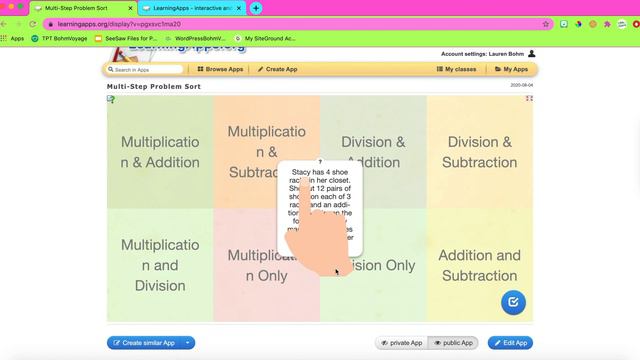Close the Multi-Step Problem Sort tab
Screen dimensions: 640x360
pyautogui.click(x=130, y=8)
